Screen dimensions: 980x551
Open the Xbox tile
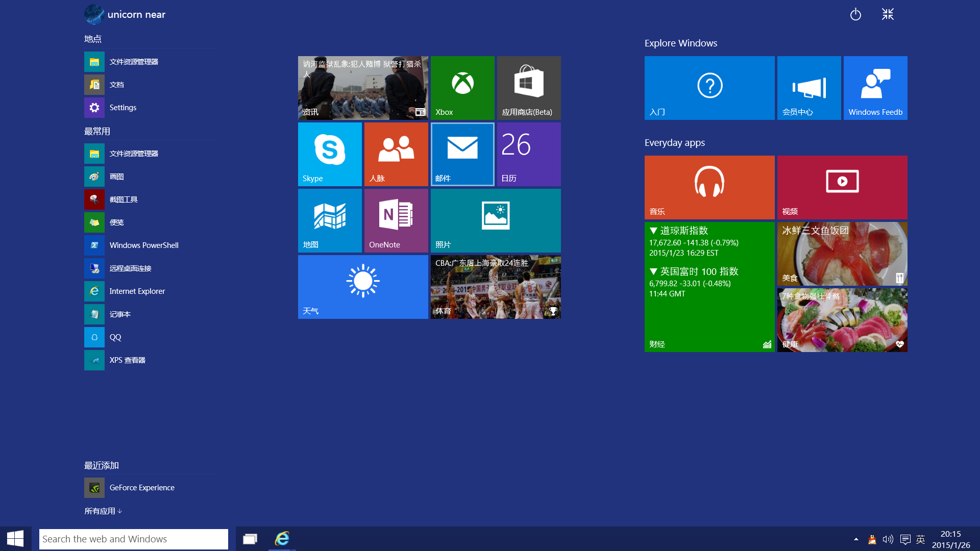coord(462,88)
